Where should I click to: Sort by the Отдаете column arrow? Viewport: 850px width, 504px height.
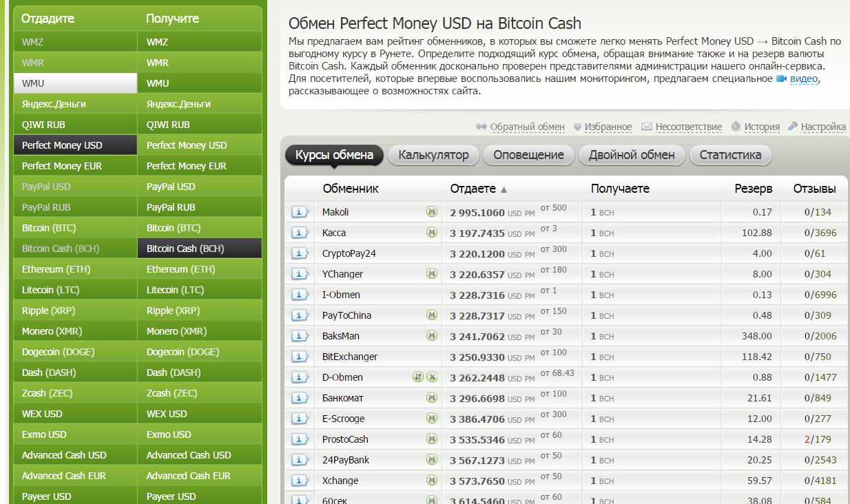(x=504, y=189)
